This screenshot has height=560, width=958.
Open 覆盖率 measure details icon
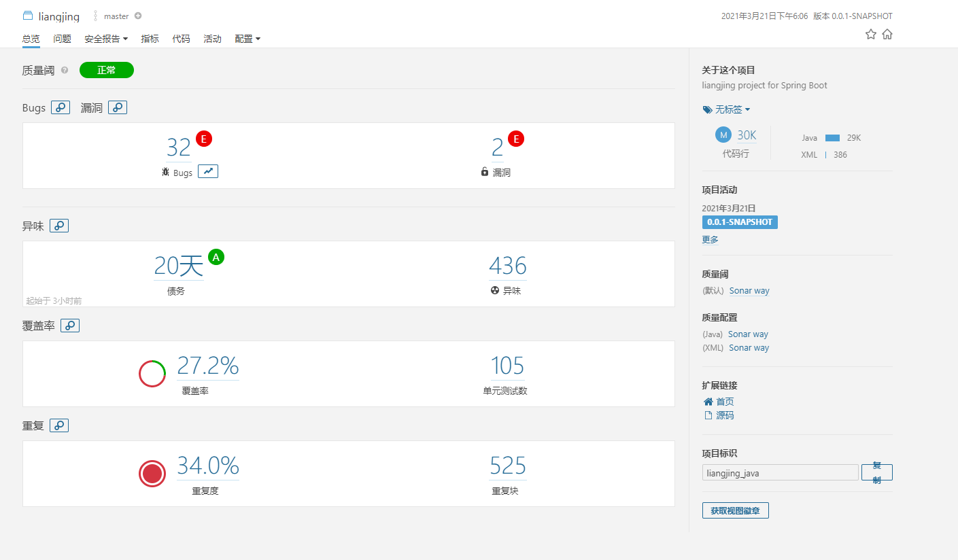click(70, 326)
